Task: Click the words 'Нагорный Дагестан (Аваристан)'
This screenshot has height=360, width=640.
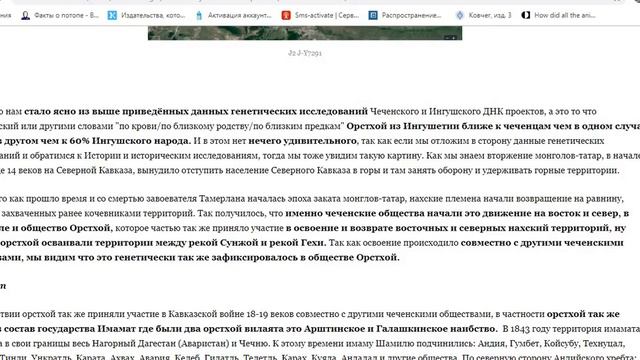Action: point(161,344)
